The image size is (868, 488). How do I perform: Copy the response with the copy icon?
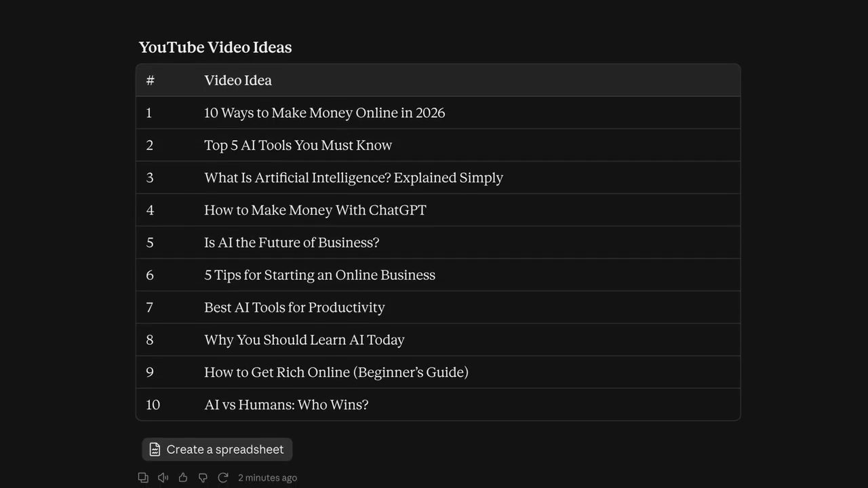click(143, 478)
